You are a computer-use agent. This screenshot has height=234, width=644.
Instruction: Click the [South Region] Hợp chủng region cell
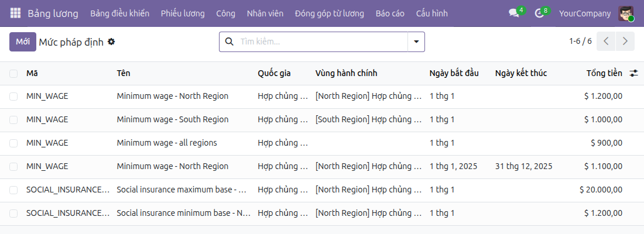click(369, 119)
